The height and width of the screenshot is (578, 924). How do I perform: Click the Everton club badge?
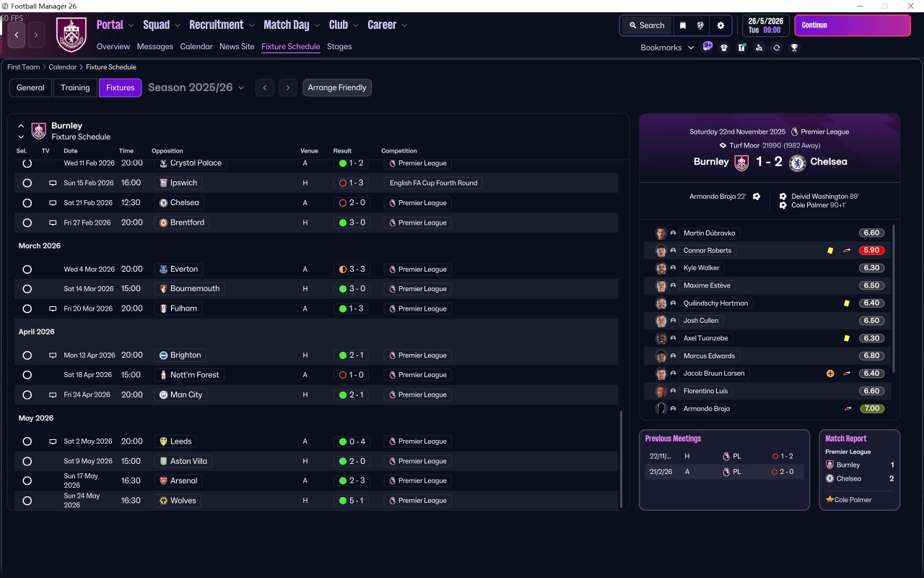(x=163, y=269)
